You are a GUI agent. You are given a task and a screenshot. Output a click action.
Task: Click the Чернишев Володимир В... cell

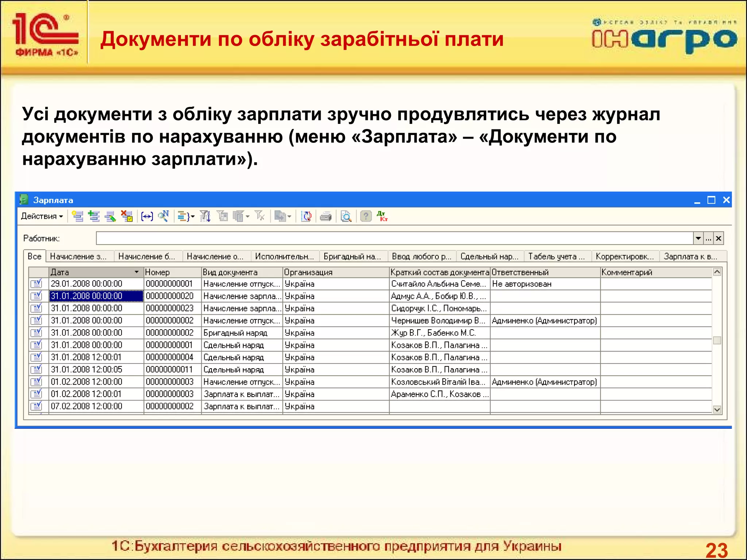(x=440, y=321)
